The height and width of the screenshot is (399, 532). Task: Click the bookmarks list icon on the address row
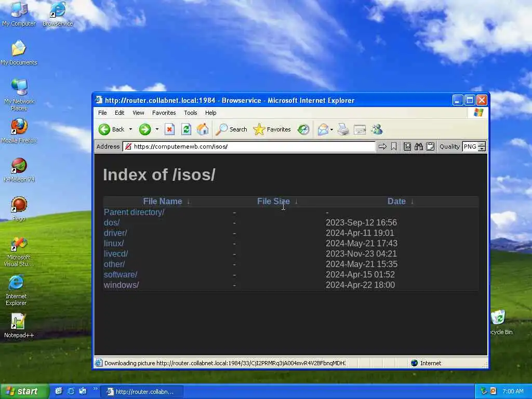click(407, 147)
